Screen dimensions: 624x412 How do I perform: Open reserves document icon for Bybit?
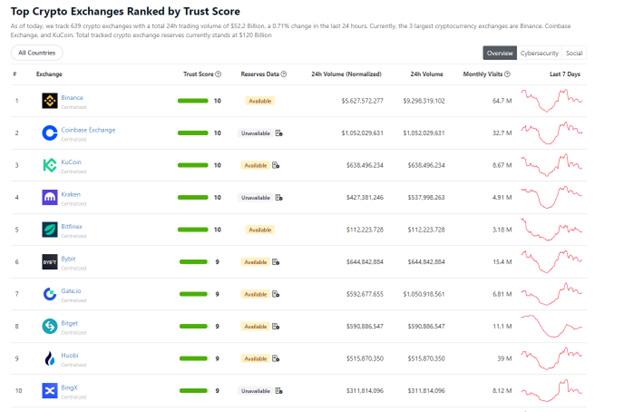(x=276, y=262)
